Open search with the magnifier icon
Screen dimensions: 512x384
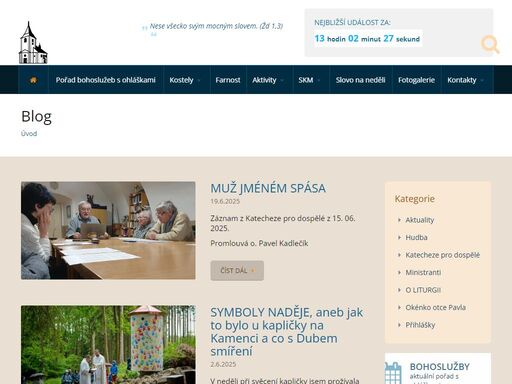(x=490, y=45)
